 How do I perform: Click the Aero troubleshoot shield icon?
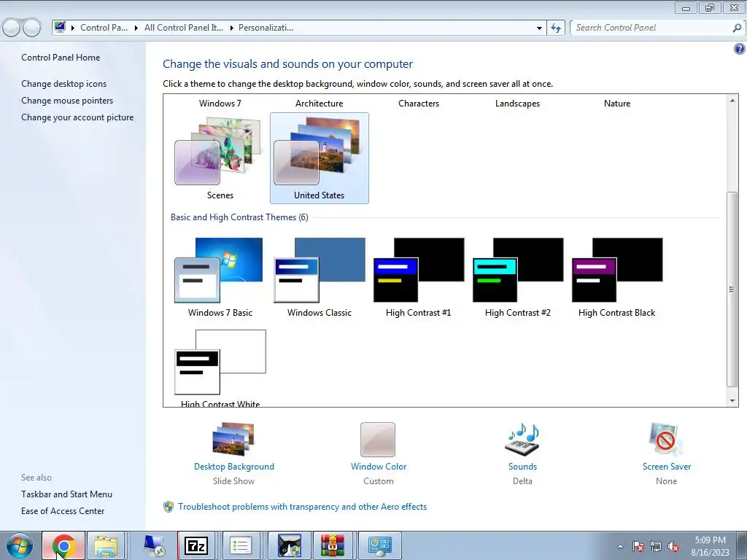[x=169, y=507]
